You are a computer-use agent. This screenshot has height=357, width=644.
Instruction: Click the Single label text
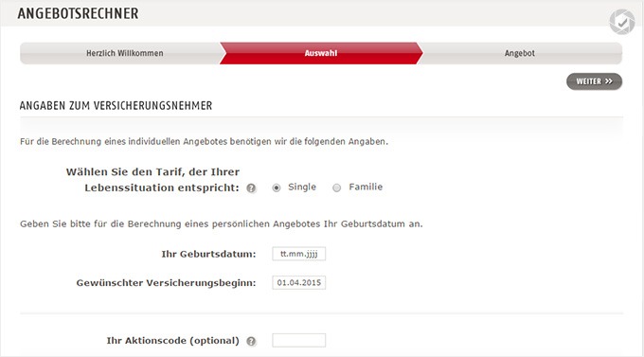click(x=302, y=187)
